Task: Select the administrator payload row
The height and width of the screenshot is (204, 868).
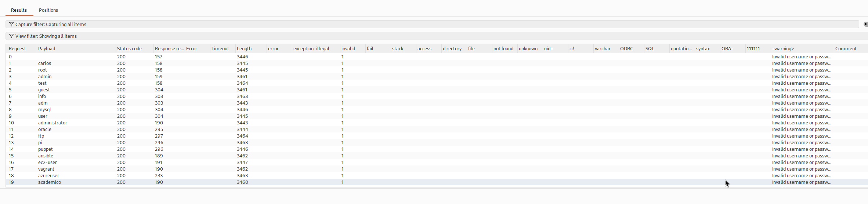Action: [437, 123]
